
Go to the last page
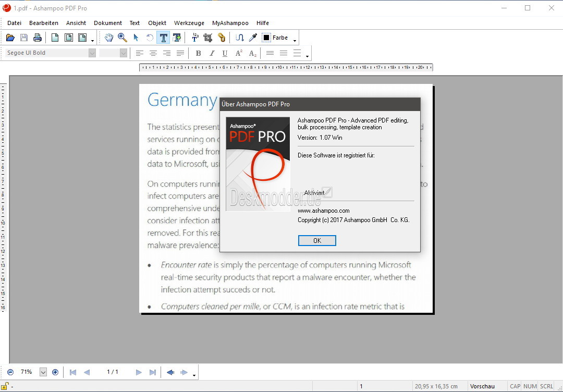pos(153,372)
